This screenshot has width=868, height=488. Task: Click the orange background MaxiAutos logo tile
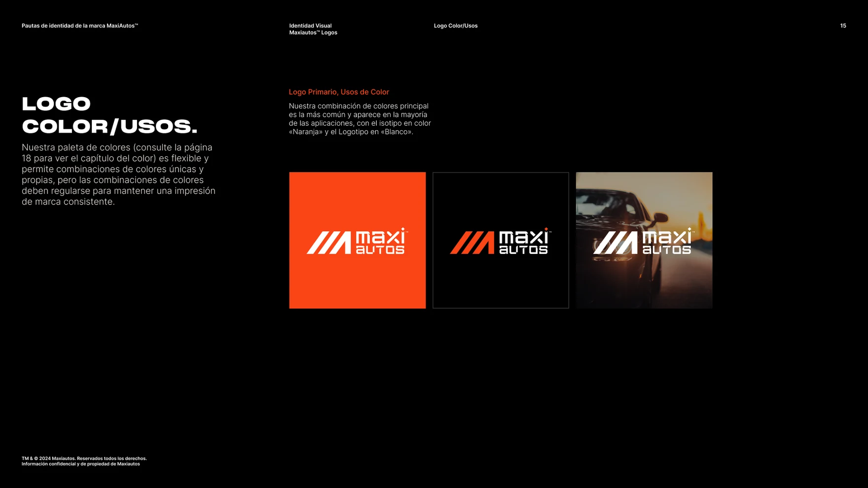tap(357, 240)
